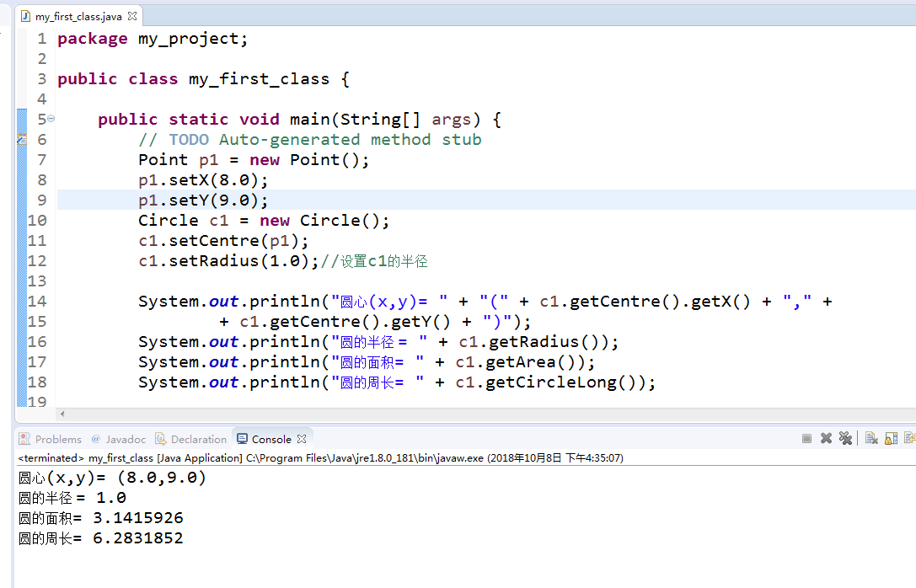Click 'c1.getCircleLong()' println line 18
Screen dimensions: 916x588
[x=397, y=382]
